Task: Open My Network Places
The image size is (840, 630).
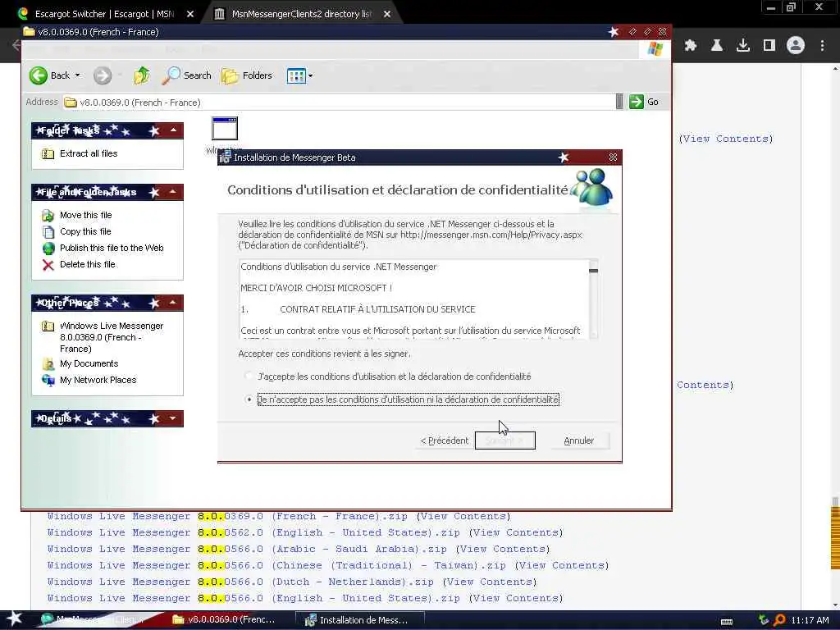Action: (x=98, y=380)
